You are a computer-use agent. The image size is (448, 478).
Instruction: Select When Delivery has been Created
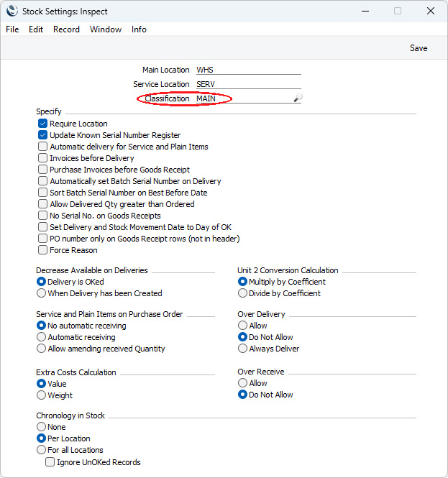click(x=41, y=293)
